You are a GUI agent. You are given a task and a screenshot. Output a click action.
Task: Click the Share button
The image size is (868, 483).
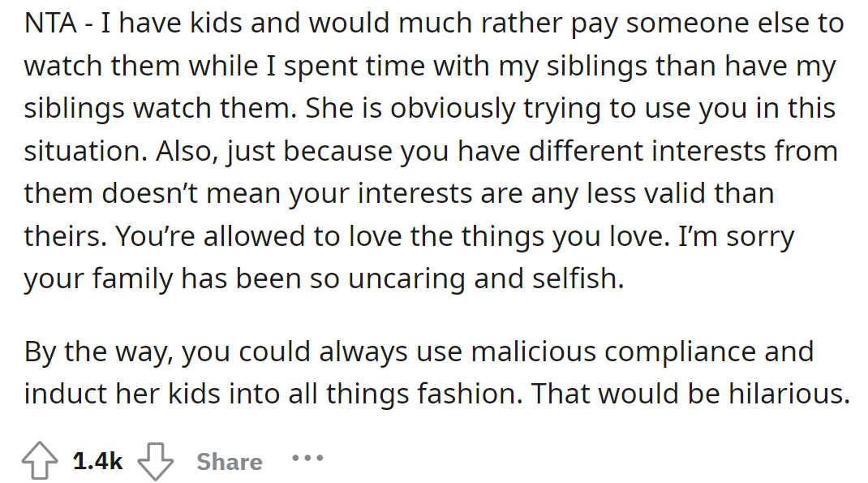click(x=229, y=462)
